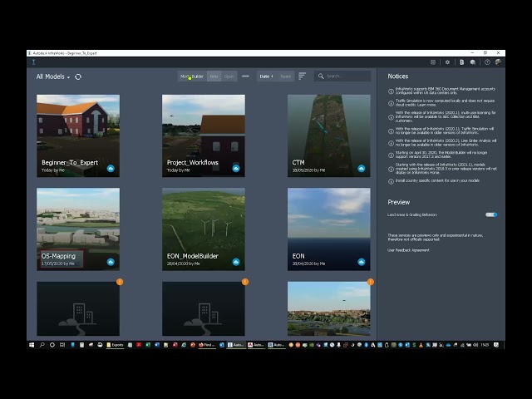The width and height of the screenshot is (532, 399).
Task: Open the placeholder building tile below OS-Mapping
Action: click(78, 308)
